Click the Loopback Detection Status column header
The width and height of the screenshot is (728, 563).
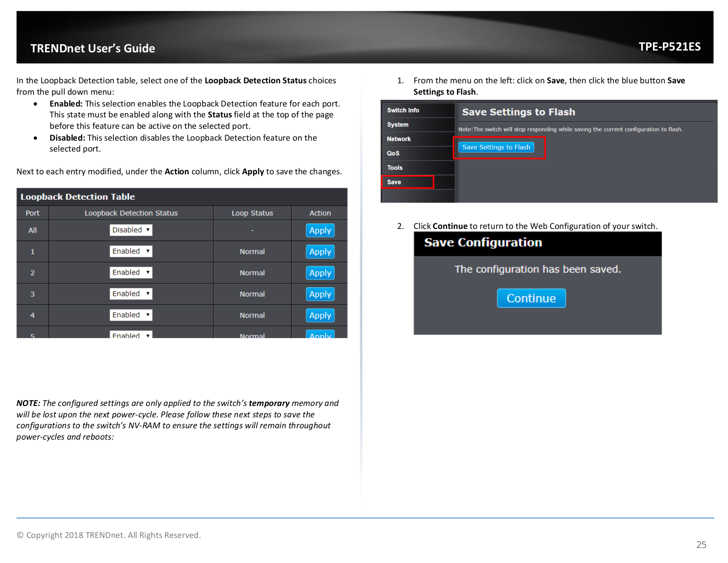131,213
